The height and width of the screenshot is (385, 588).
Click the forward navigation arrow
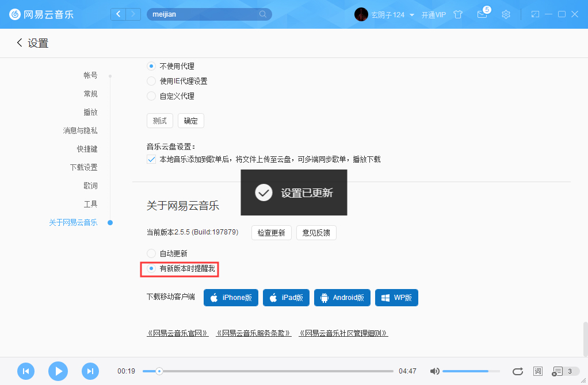coord(133,14)
